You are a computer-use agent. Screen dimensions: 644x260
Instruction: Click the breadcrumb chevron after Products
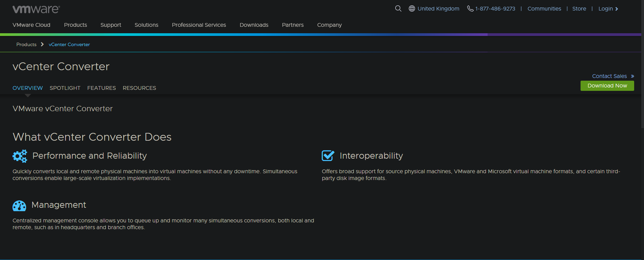[x=42, y=44]
